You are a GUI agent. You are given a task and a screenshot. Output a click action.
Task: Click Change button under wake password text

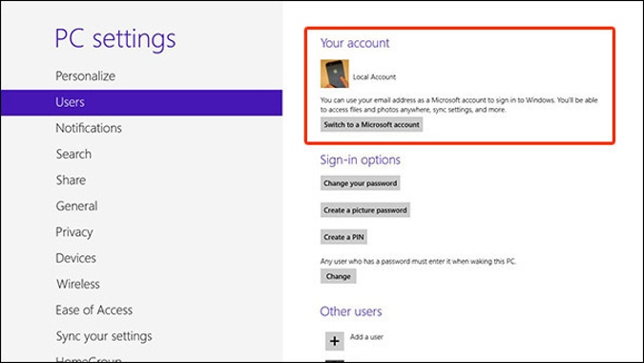[x=339, y=276]
